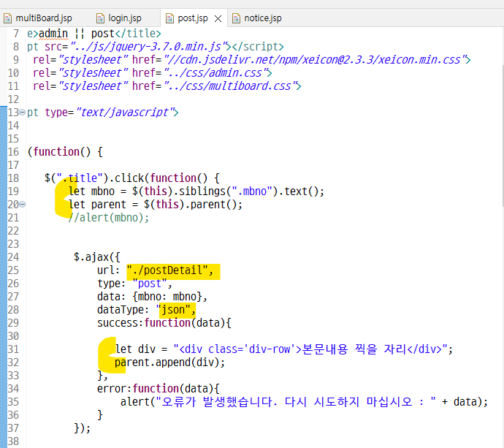Click line number 38 in the gutter
Viewport: 504px width, 448px height.
13,441
